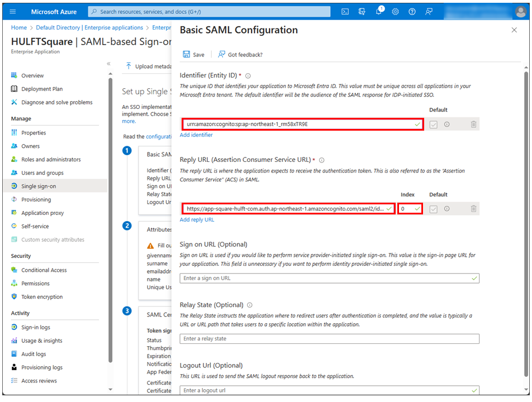This screenshot has width=532, height=402.
Task: Open portal settings gear
Action: (x=395, y=12)
